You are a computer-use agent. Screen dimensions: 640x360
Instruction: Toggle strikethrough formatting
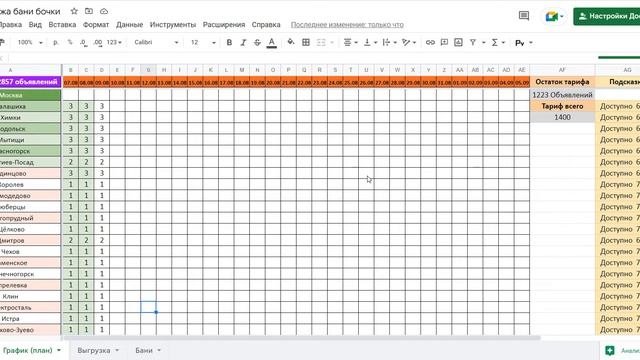pos(257,42)
